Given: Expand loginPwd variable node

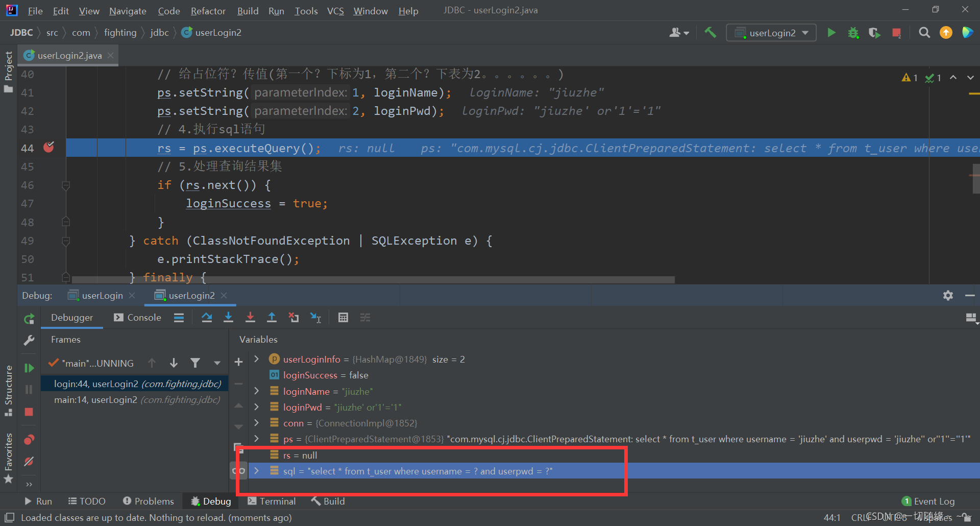Looking at the screenshot, I should coord(257,407).
